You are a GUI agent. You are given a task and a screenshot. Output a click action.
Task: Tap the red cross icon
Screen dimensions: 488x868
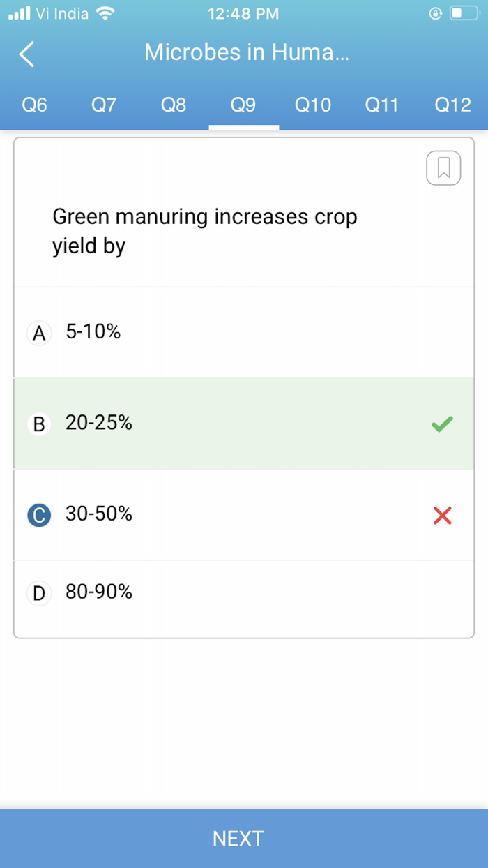[x=443, y=516]
